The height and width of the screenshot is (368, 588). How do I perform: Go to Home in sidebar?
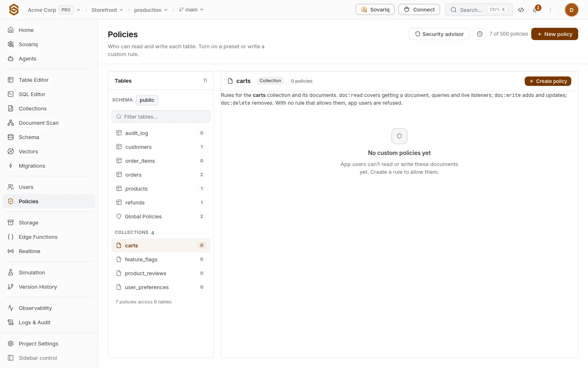pyautogui.click(x=49, y=30)
